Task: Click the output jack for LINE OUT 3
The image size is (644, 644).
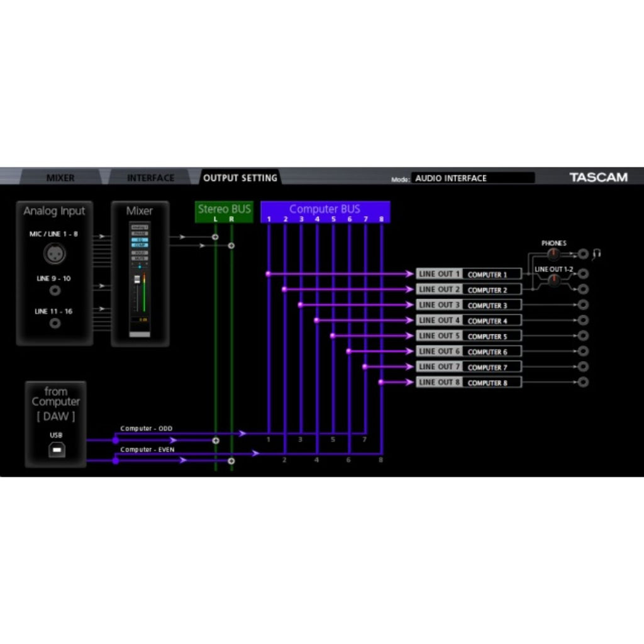Action: (583, 305)
